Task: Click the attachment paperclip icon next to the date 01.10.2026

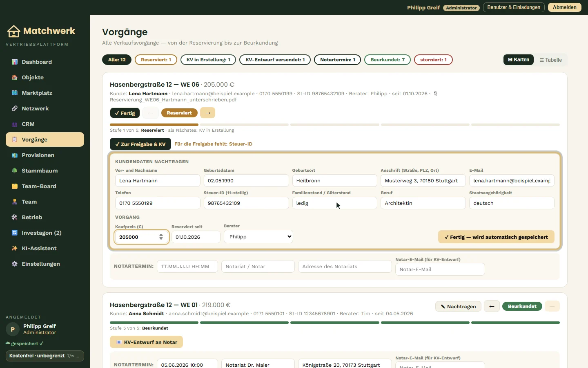Action: pos(435,94)
